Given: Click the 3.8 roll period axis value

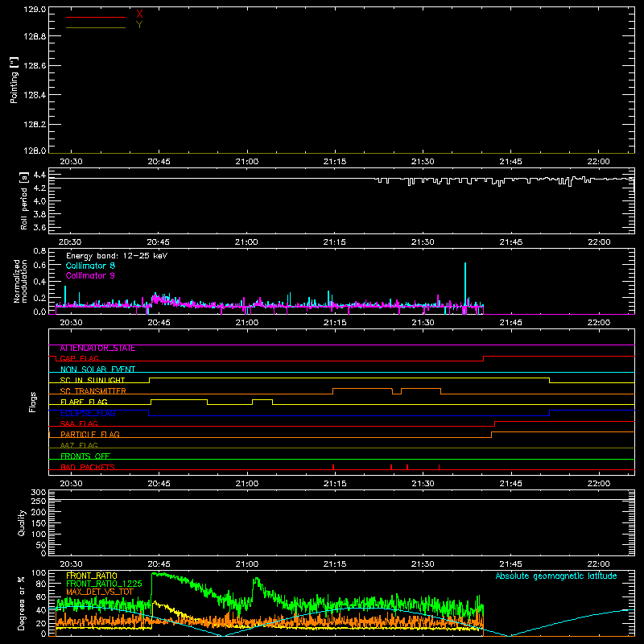Looking at the screenshot, I should [x=39, y=214].
